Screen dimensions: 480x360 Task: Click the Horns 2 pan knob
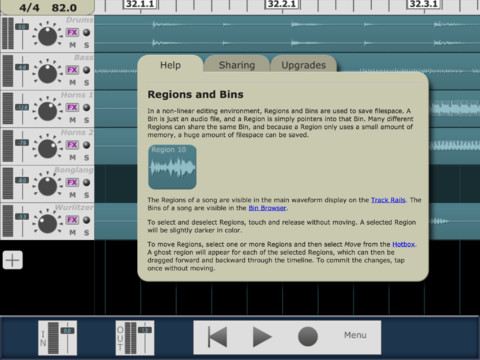[x=47, y=148]
